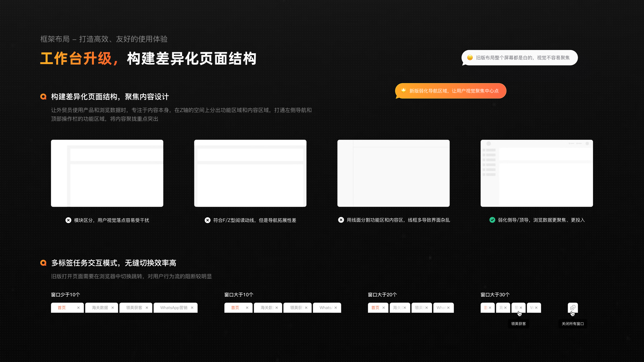Click the 关闭所有窗口 tooltip
644x362 pixels.
(573, 324)
